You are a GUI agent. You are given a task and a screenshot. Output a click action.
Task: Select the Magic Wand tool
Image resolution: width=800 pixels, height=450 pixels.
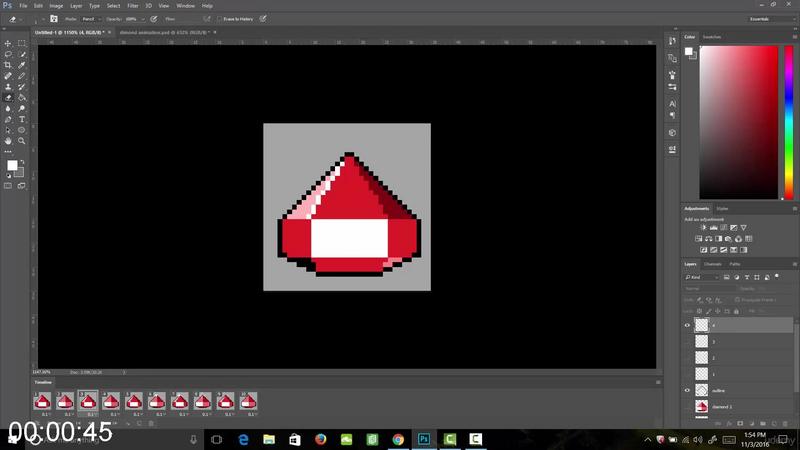[x=21, y=55]
